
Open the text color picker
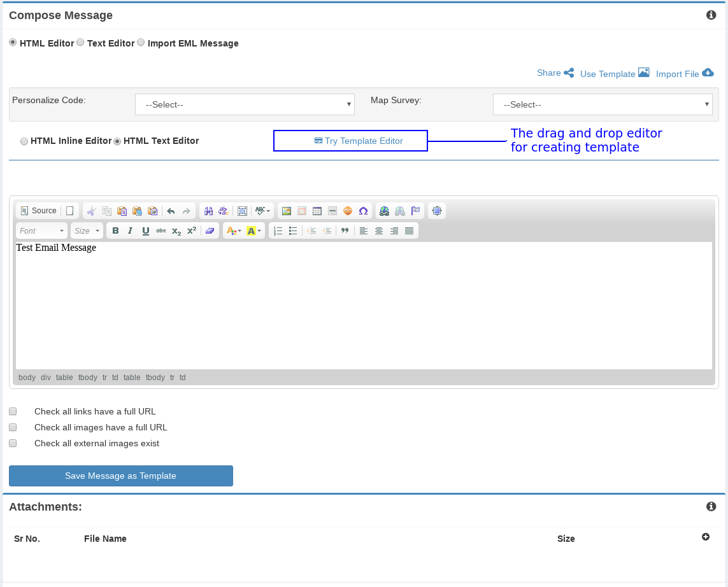pos(234,230)
